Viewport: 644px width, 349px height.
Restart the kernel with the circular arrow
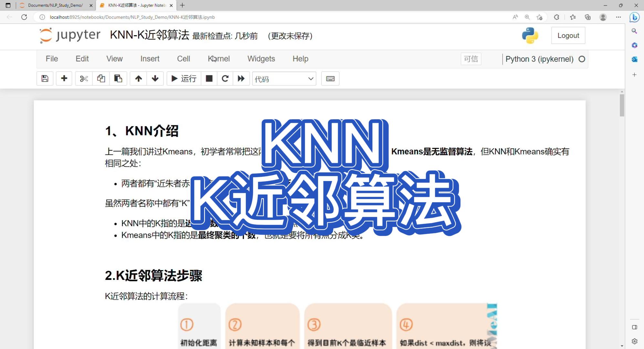225,79
